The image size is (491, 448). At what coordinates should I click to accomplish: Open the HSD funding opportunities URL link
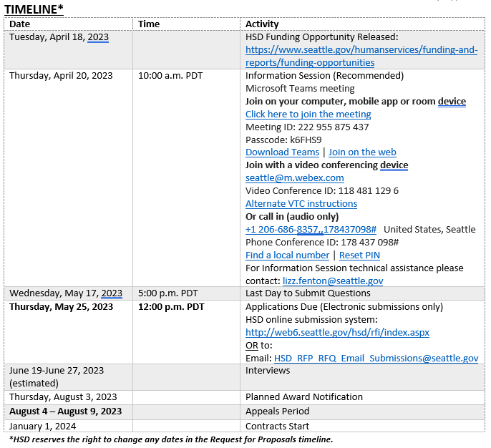click(x=361, y=50)
